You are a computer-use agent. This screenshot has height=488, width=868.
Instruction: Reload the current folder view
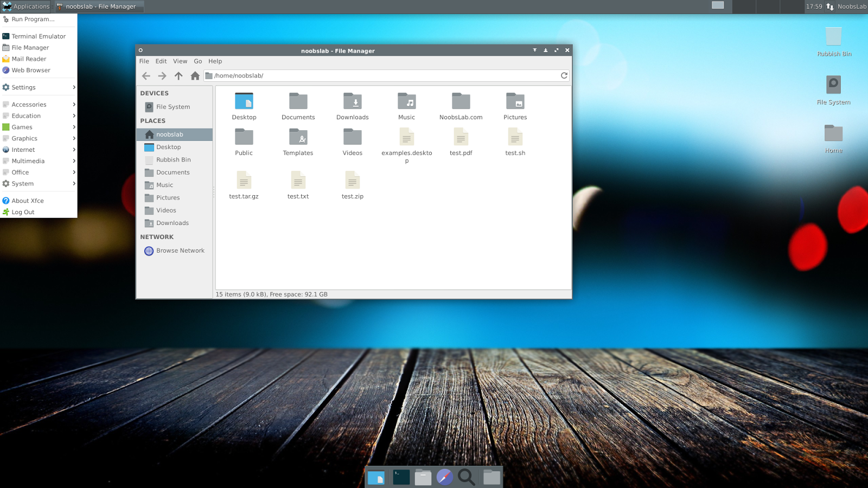tap(564, 75)
